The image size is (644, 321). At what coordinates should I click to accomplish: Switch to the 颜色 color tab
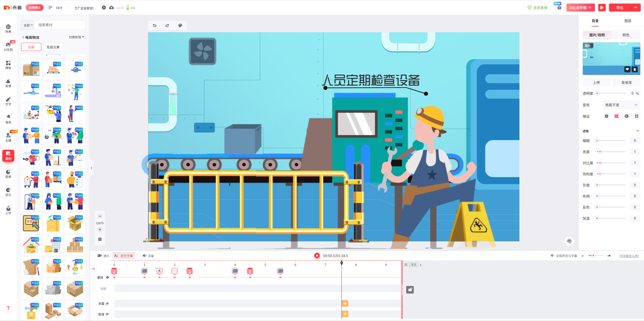(626, 35)
